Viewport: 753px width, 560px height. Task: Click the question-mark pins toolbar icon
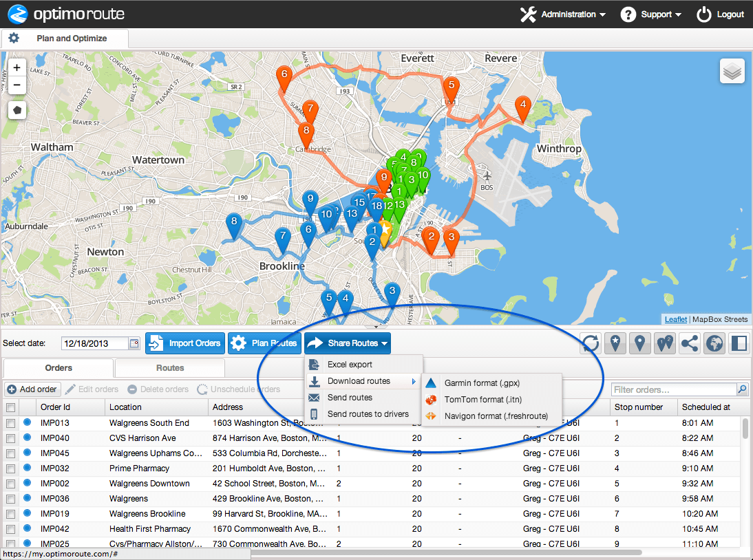click(665, 343)
